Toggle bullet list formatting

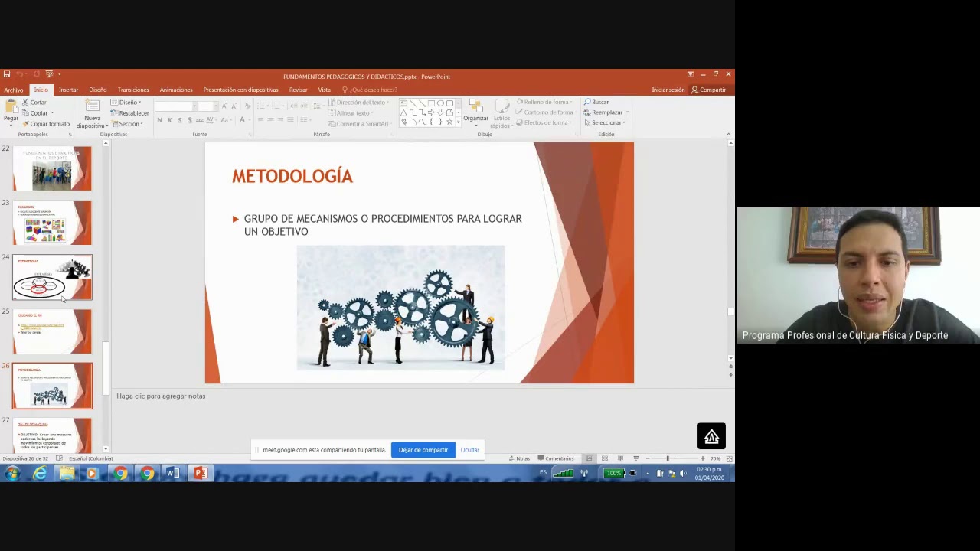(x=262, y=106)
